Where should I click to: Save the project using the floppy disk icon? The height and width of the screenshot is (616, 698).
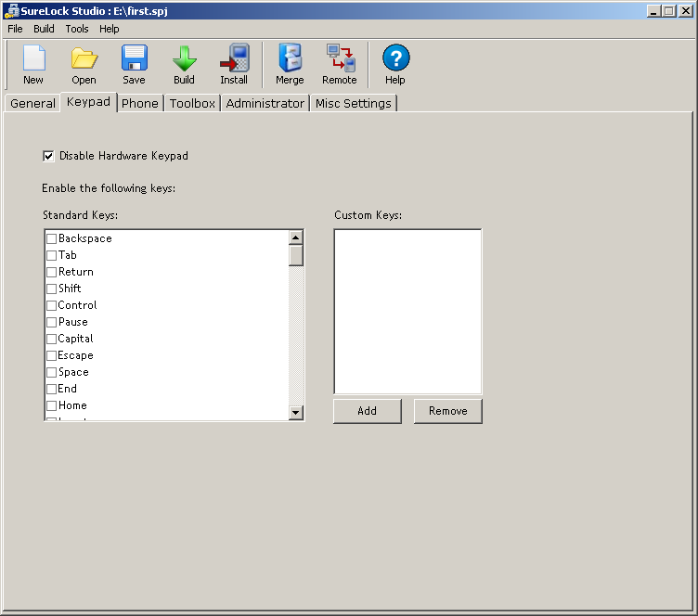pyautogui.click(x=134, y=58)
